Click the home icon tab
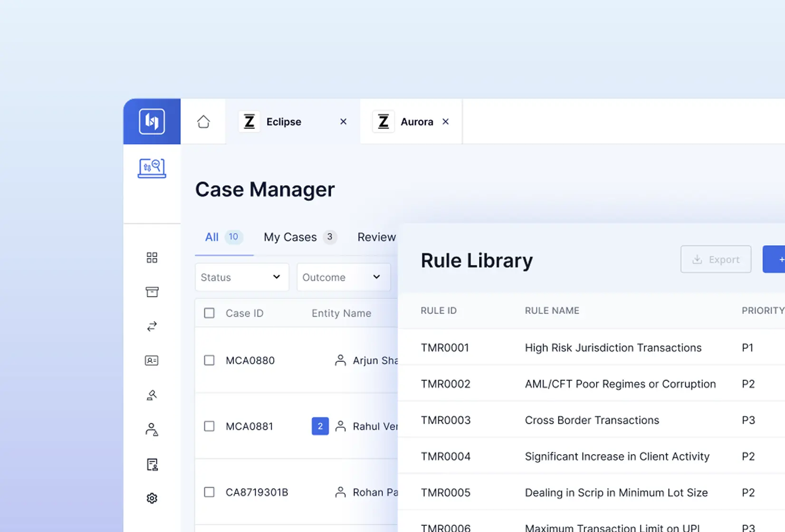Viewport: 785px width, 532px height. tap(203, 122)
